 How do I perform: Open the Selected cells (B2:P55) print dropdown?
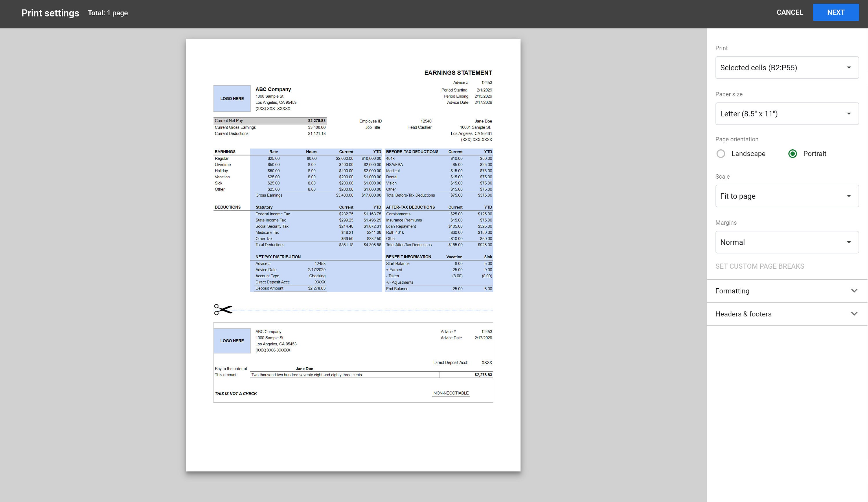tap(787, 67)
